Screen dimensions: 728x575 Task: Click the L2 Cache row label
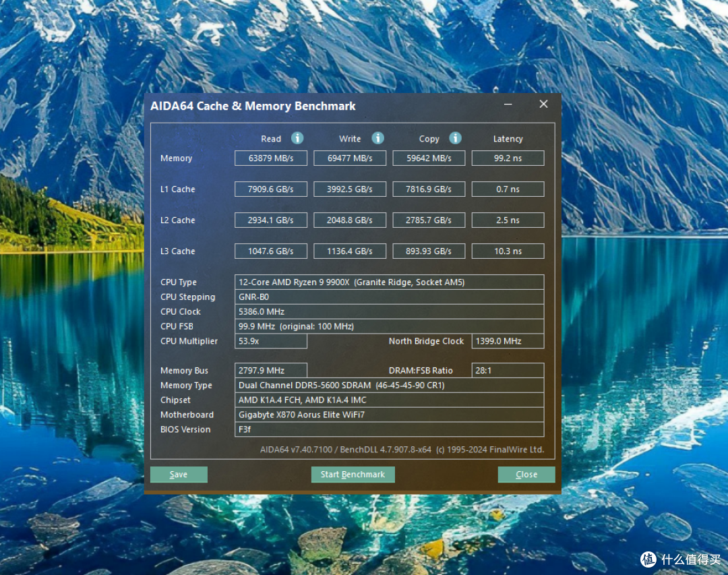click(177, 220)
